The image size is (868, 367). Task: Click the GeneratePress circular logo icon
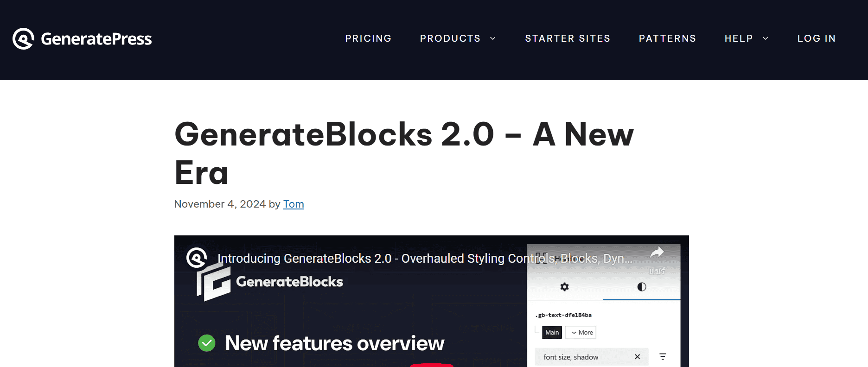pyautogui.click(x=23, y=38)
